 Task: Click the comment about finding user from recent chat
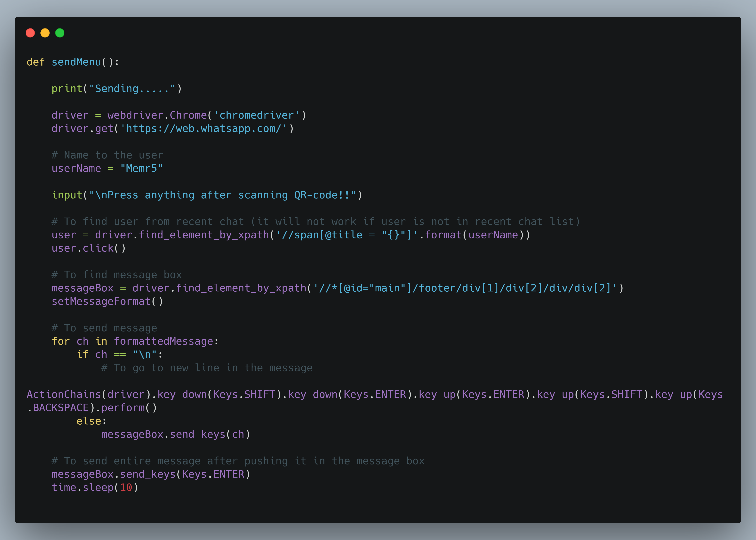(x=316, y=222)
